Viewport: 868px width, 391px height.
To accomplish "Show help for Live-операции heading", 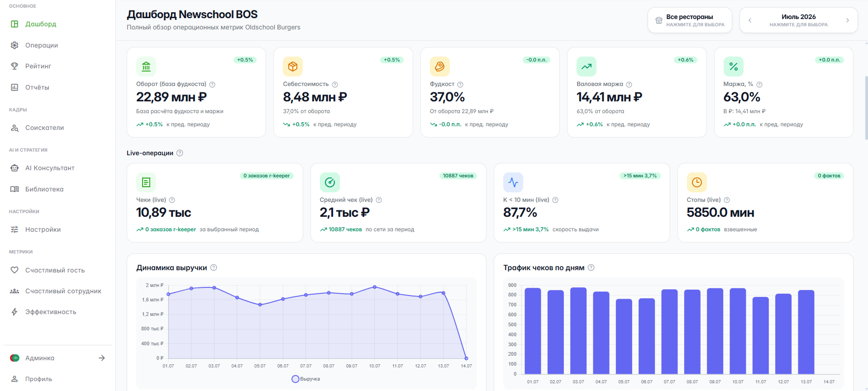I will tap(180, 153).
